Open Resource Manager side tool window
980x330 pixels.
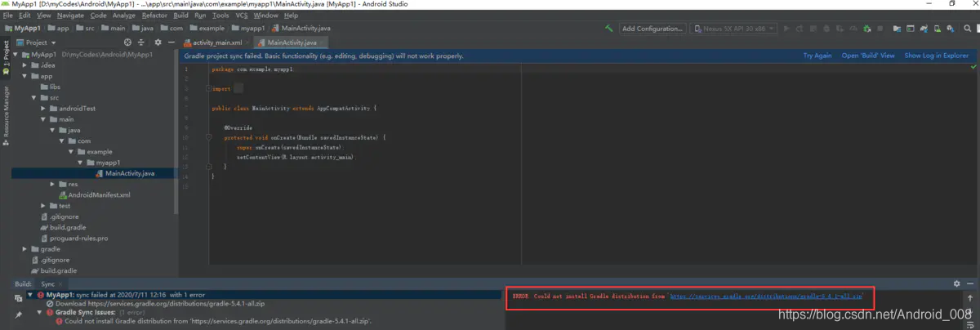point(5,115)
